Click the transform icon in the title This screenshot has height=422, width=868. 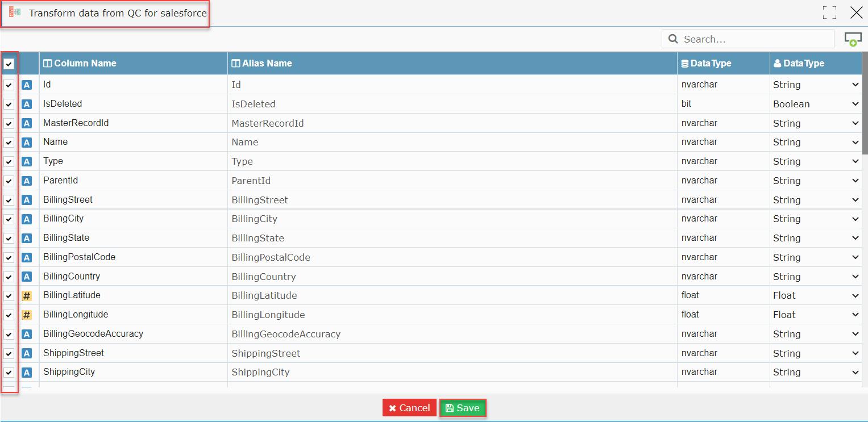coord(15,12)
